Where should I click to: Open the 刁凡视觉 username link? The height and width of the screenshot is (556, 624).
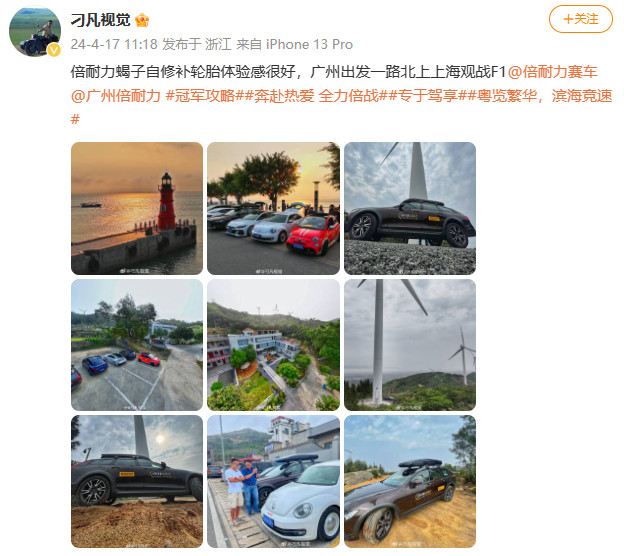coord(101,20)
